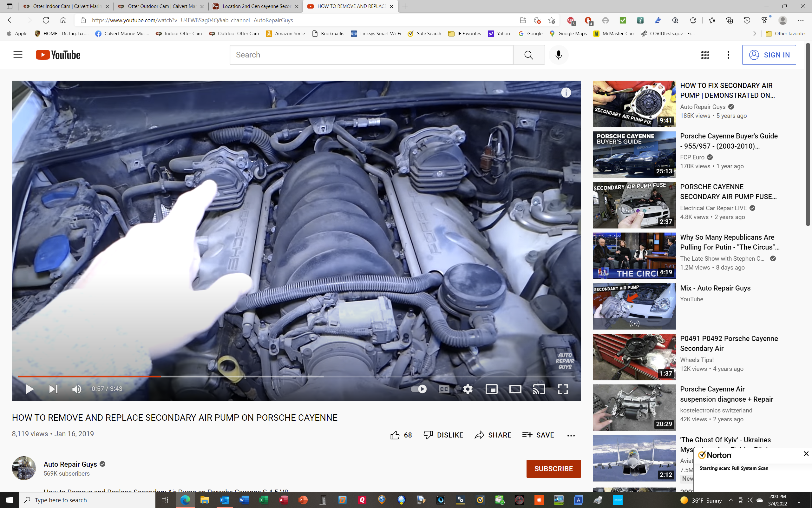Save the video to playlist
The image size is (812, 508).
pyautogui.click(x=538, y=435)
